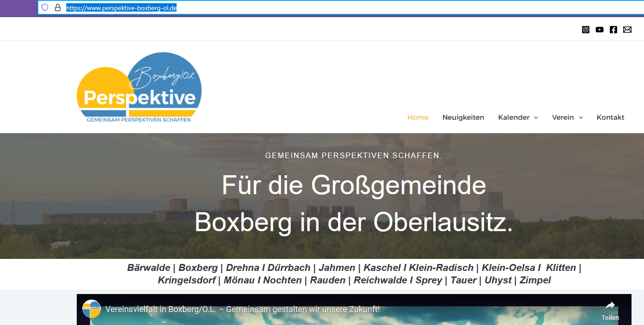Viewport: 644px width, 325px height.
Task: Open the YouTube channel icon
Action: click(599, 30)
